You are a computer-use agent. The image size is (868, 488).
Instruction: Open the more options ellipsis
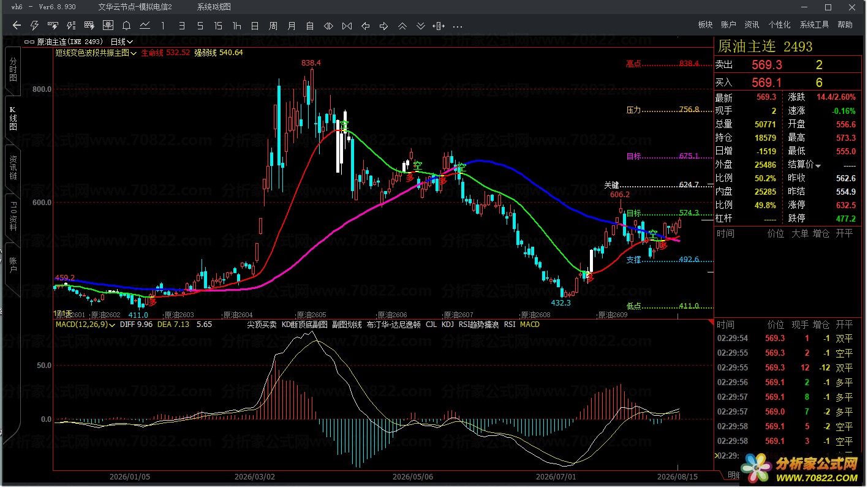[x=457, y=26]
